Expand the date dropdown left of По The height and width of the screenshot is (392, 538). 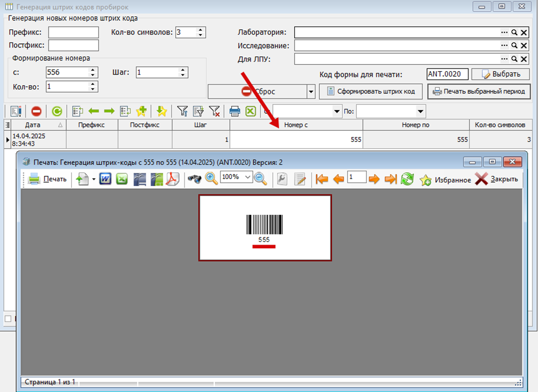[x=336, y=111]
